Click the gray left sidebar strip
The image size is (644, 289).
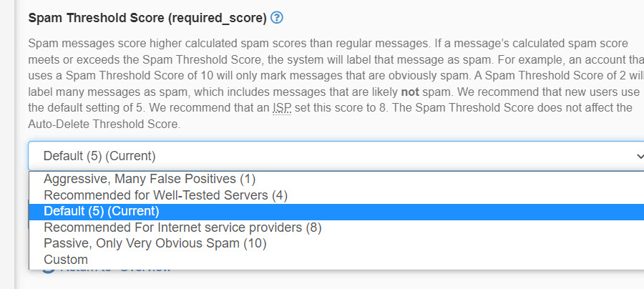pyautogui.click(x=7, y=143)
